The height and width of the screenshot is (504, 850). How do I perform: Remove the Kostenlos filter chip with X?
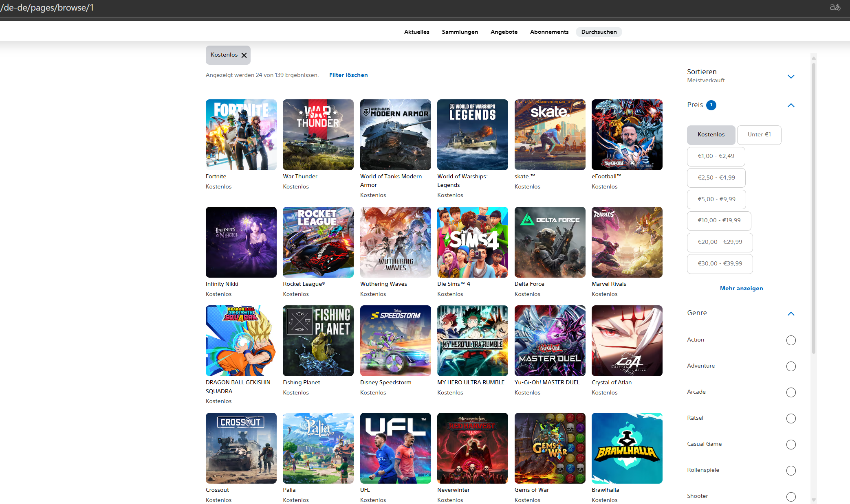point(244,55)
